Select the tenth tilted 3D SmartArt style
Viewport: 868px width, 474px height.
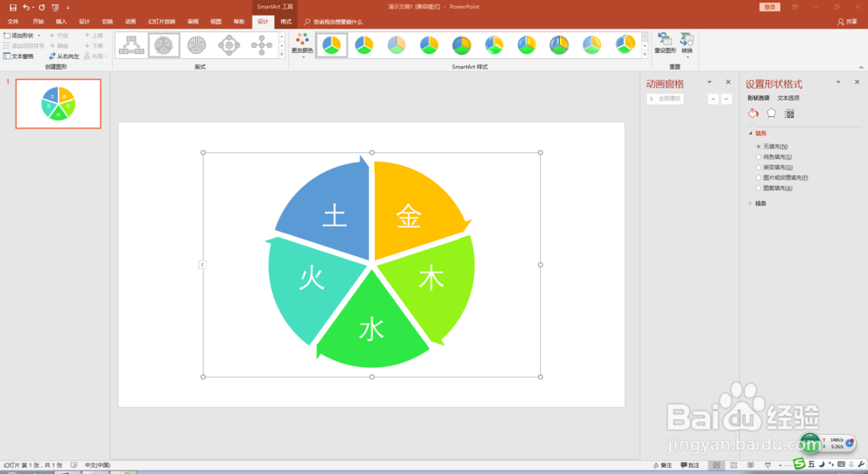pyautogui.click(x=625, y=45)
